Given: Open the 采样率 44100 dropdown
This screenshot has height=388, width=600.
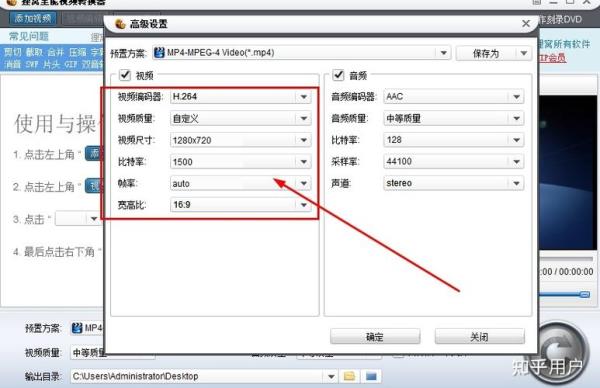Looking at the screenshot, I should click(x=453, y=161).
